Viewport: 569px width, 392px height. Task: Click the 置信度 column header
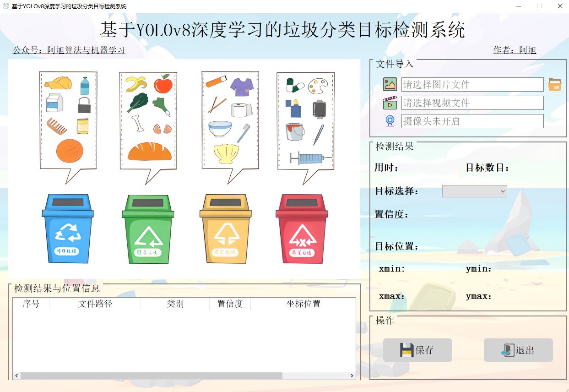(230, 304)
